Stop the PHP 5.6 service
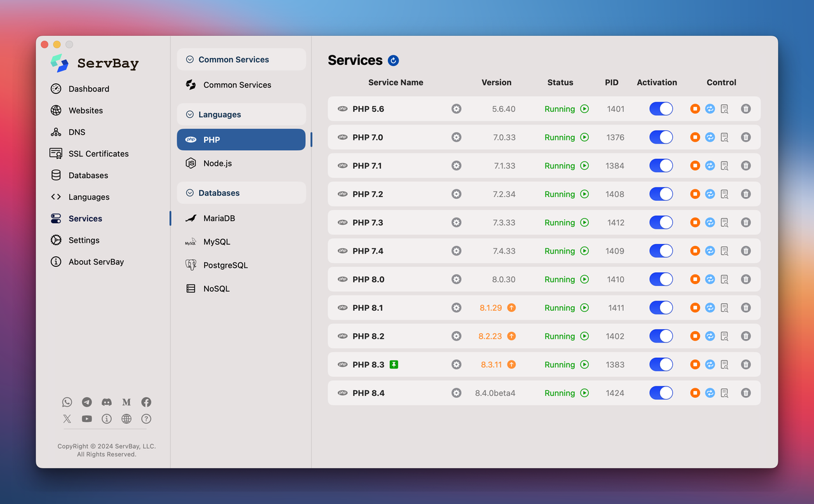The height and width of the screenshot is (504, 814). [x=695, y=109]
